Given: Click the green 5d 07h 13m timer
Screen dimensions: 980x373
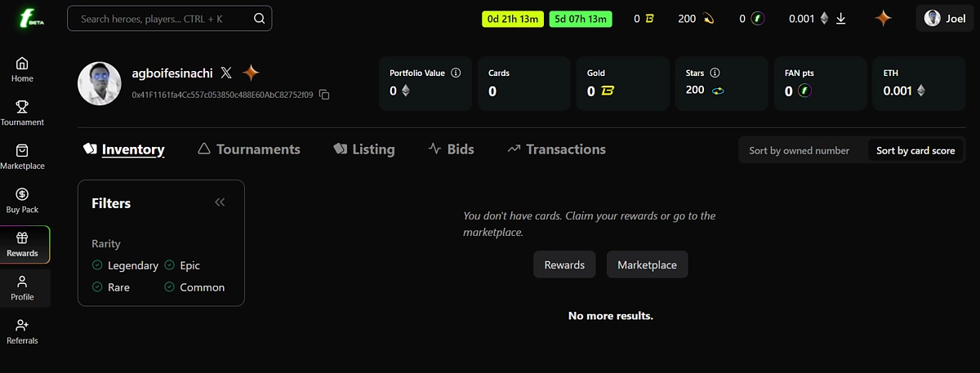Looking at the screenshot, I should coord(581,18).
